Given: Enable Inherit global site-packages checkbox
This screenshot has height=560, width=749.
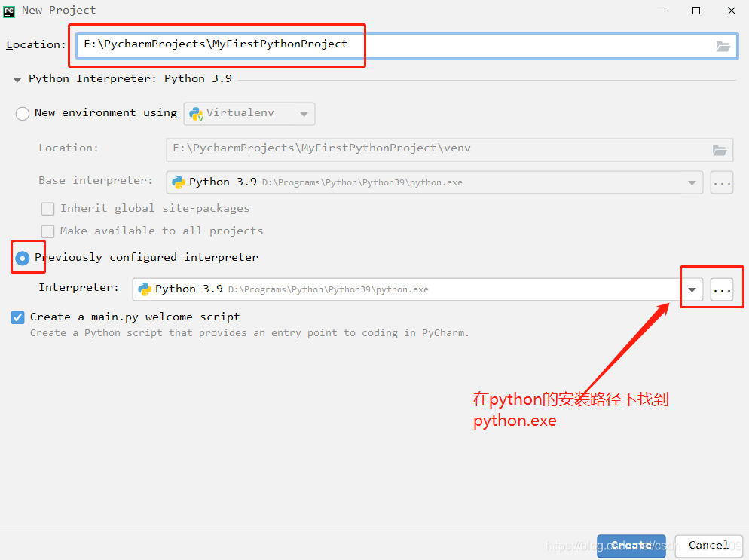Looking at the screenshot, I should point(47,209).
